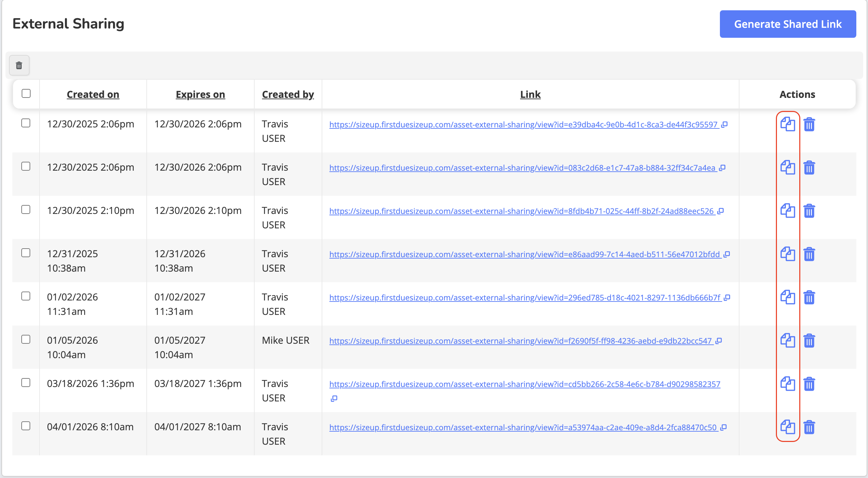Delete the link created 01/02/2026 11:31am
Image resolution: width=868 pixels, height=478 pixels.
(x=809, y=297)
